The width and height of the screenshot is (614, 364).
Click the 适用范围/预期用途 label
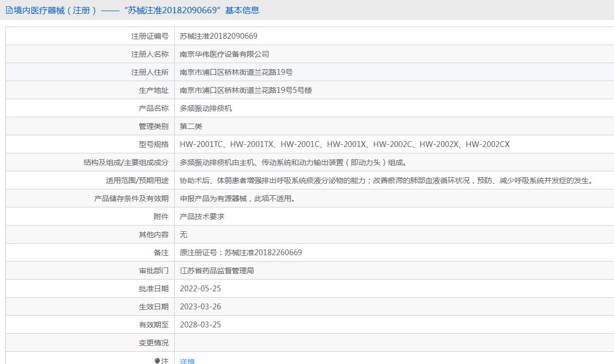[x=137, y=180]
